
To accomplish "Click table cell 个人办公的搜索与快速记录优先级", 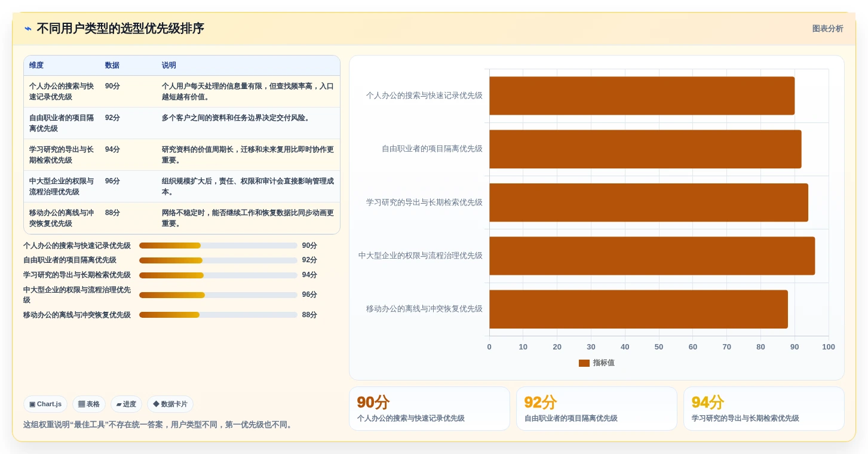I will [62, 91].
